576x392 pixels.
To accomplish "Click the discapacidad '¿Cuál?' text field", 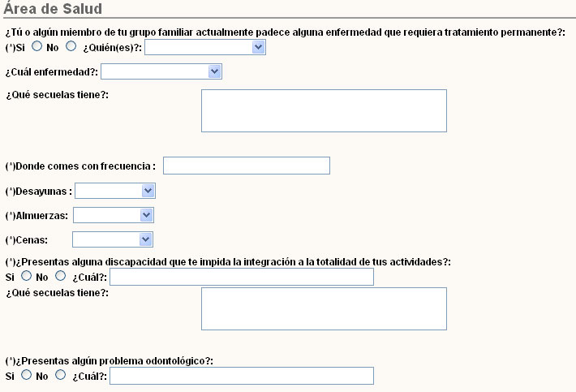I will (x=241, y=278).
